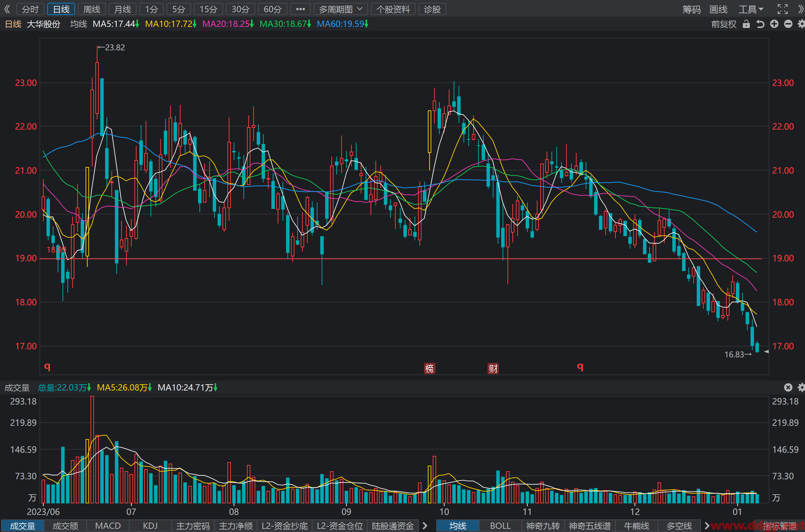Click the 财 marker on the timeline
The width and height of the screenshot is (805, 532).
[493, 368]
